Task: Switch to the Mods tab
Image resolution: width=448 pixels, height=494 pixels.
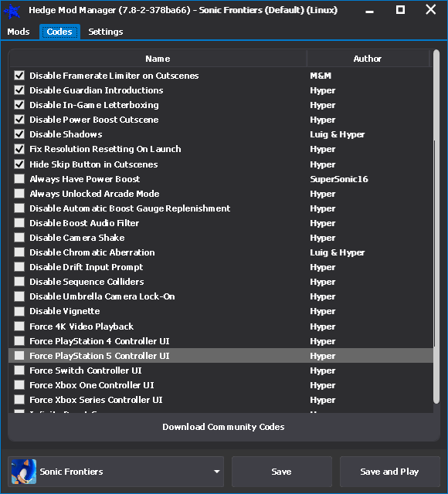Action: coord(19,32)
